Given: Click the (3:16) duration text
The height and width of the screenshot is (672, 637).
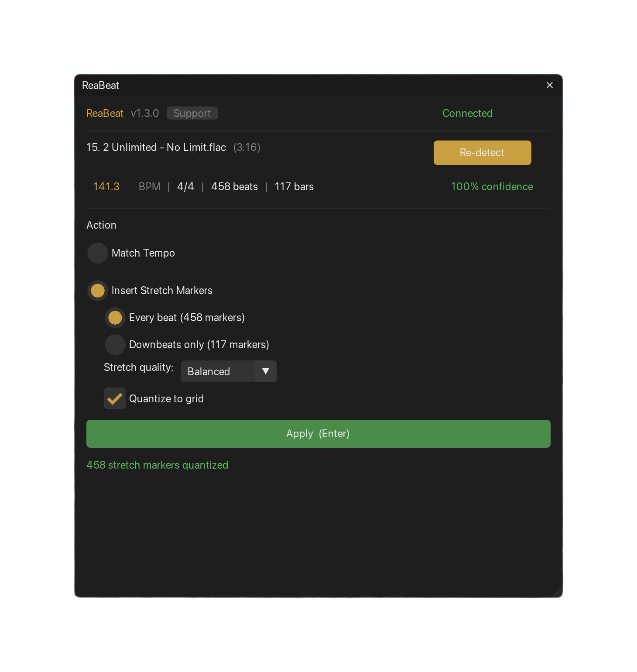Looking at the screenshot, I should (x=247, y=147).
